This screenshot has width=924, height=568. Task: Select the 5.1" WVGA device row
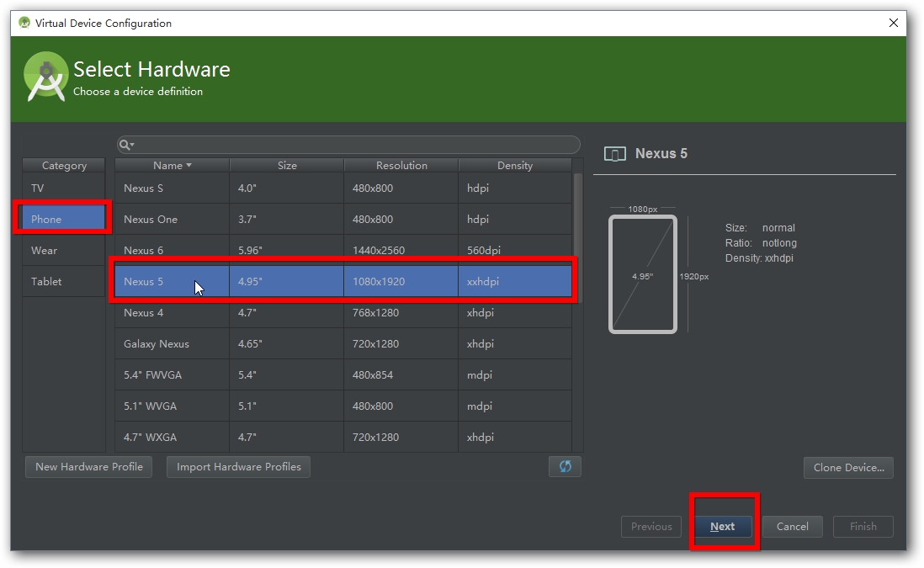[343, 406]
